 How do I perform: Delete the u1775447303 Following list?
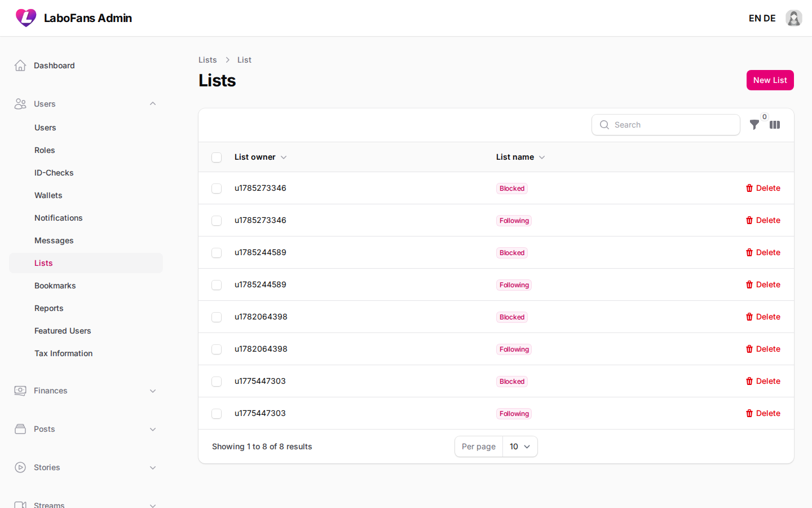pos(763,413)
